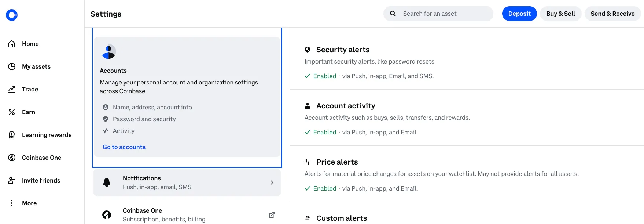Image resolution: width=644 pixels, height=224 pixels.
Task: Open Send & Receive
Action: (612, 14)
